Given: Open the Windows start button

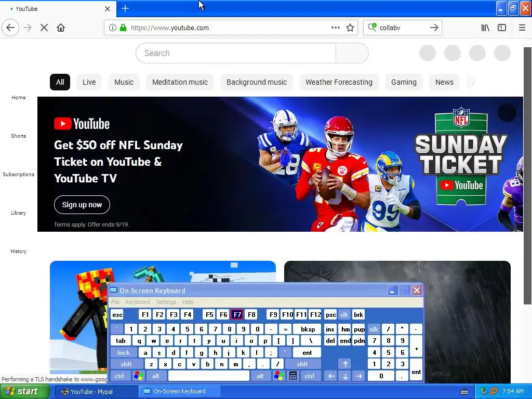Looking at the screenshot, I should coord(24,392).
